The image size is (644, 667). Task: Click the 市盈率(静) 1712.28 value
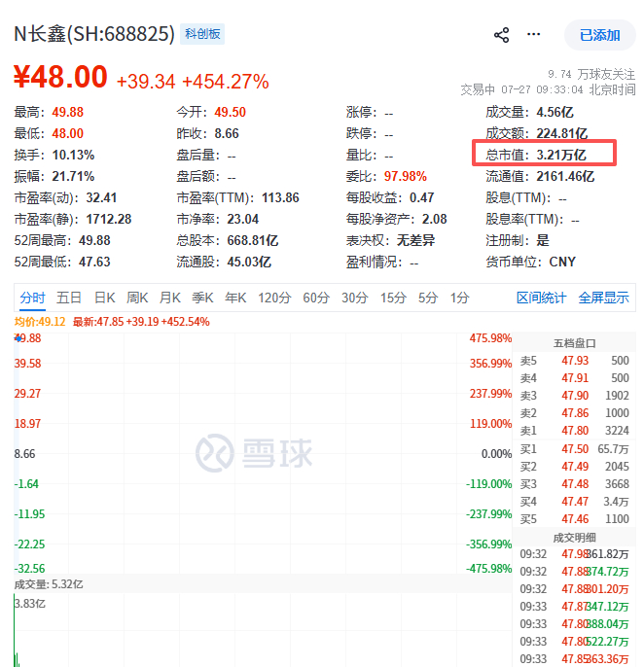(x=109, y=219)
